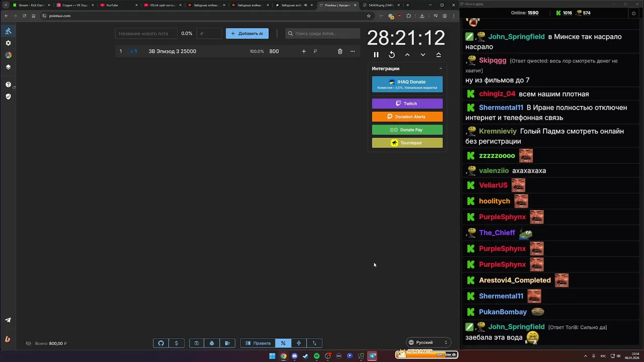Screen dimensions: 644x362
Task: Open the Правила rules button
Action: [x=258, y=343]
